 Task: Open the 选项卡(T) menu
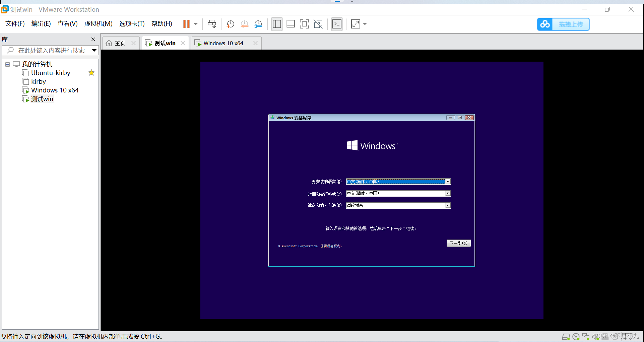click(x=132, y=24)
